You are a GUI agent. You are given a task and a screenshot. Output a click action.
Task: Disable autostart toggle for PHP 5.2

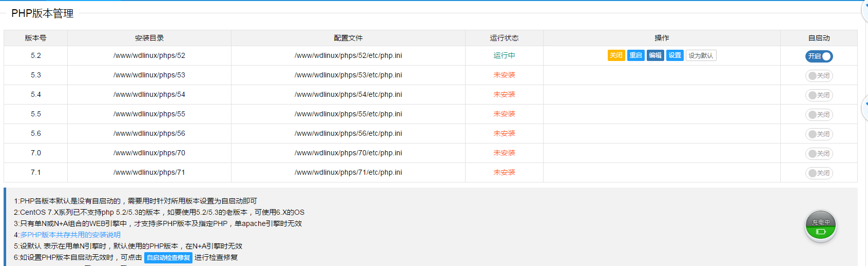tap(819, 56)
